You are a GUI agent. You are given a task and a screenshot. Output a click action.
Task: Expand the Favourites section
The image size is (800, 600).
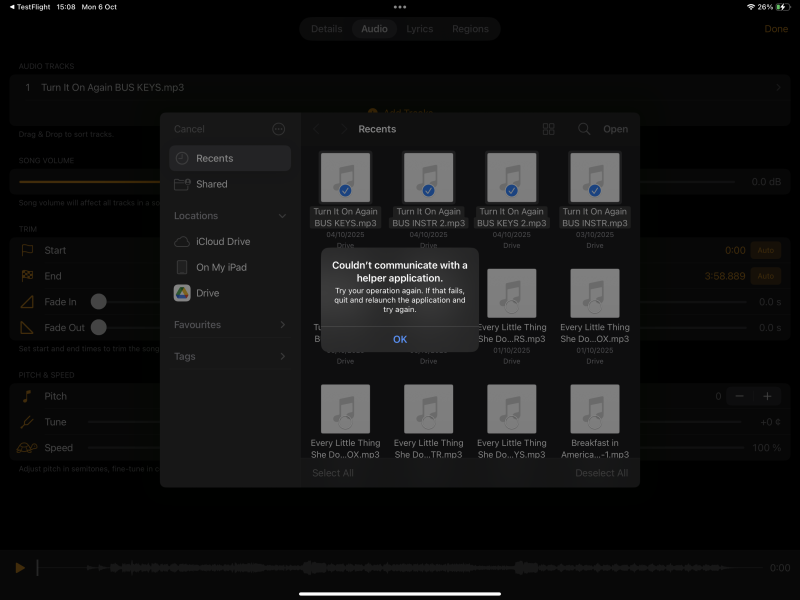pyautogui.click(x=282, y=325)
